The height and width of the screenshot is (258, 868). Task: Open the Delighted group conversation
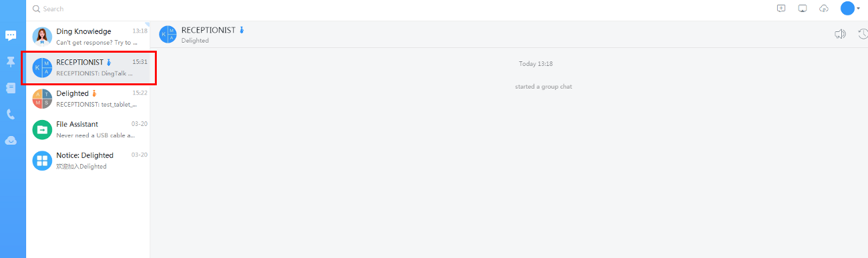[x=88, y=99]
